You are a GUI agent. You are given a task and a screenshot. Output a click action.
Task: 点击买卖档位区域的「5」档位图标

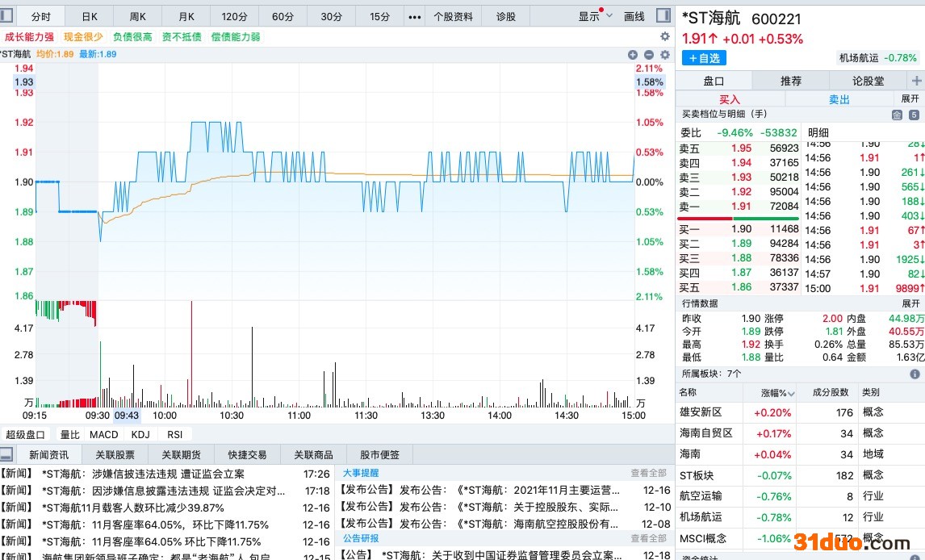[915, 115]
